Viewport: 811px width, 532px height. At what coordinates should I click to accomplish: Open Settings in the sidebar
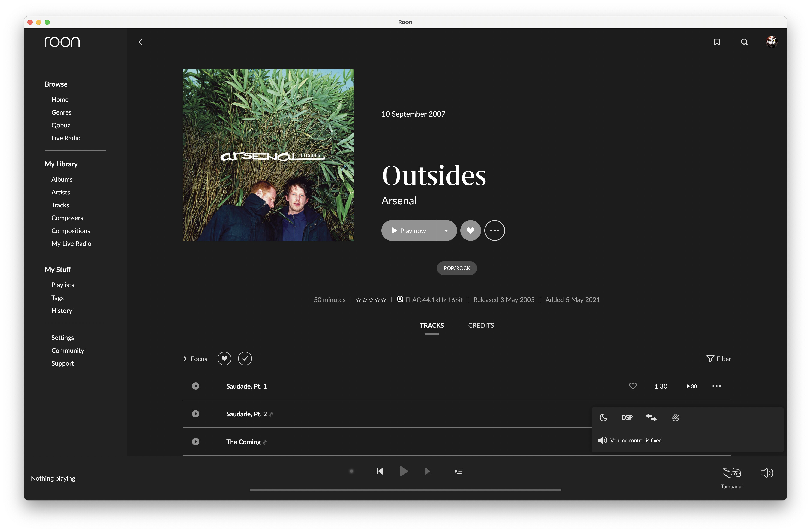[x=62, y=338]
